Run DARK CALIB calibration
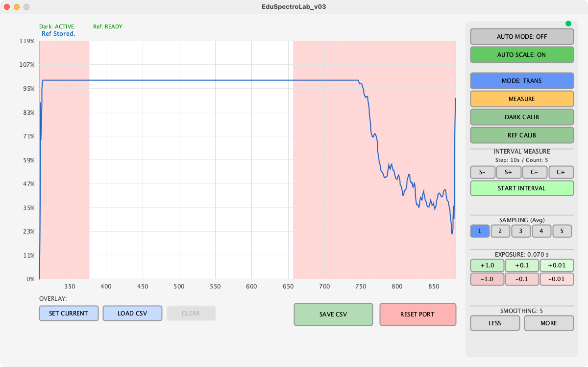Screen dimensions: 588x367 [x=522, y=117]
